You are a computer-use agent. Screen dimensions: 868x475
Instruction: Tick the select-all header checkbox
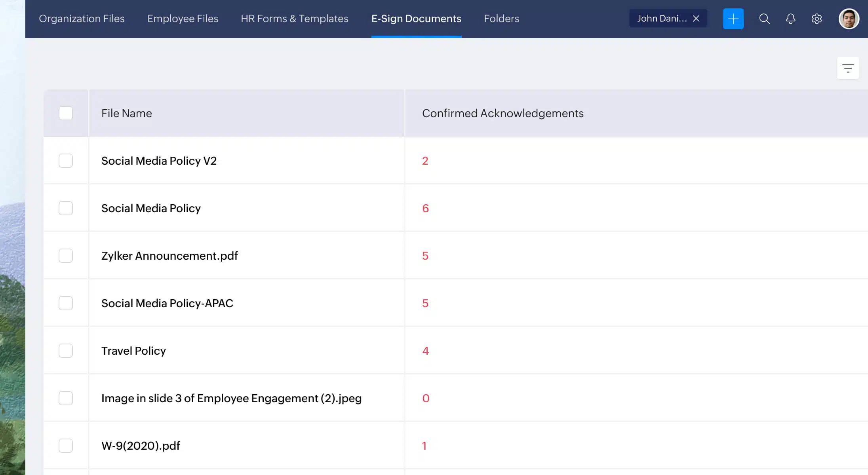66,113
